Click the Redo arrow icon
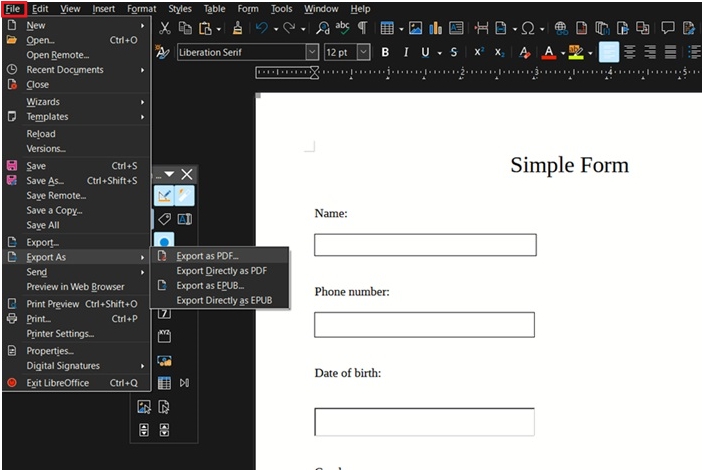The height and width of the screenshot is (470, 702). point(289,28)
